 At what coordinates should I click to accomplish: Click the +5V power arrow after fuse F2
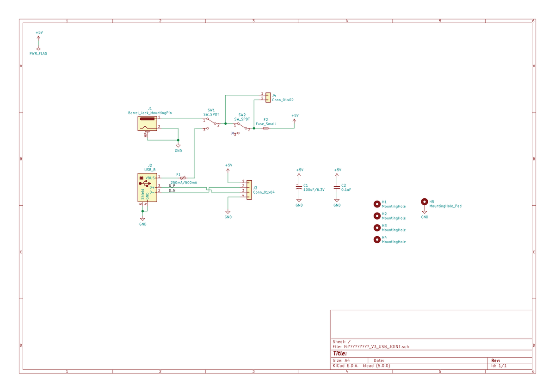tap(294, 121)
